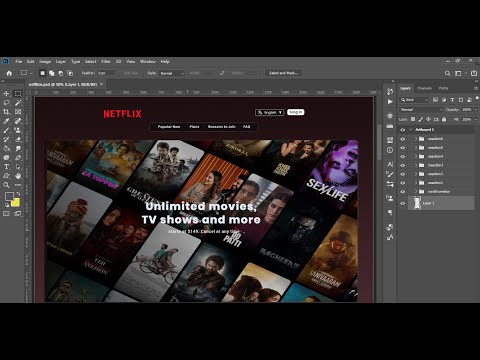Select the Clone Stamp tool
Viewport: 480px width, 360px height.
click(x=18, y=130)
